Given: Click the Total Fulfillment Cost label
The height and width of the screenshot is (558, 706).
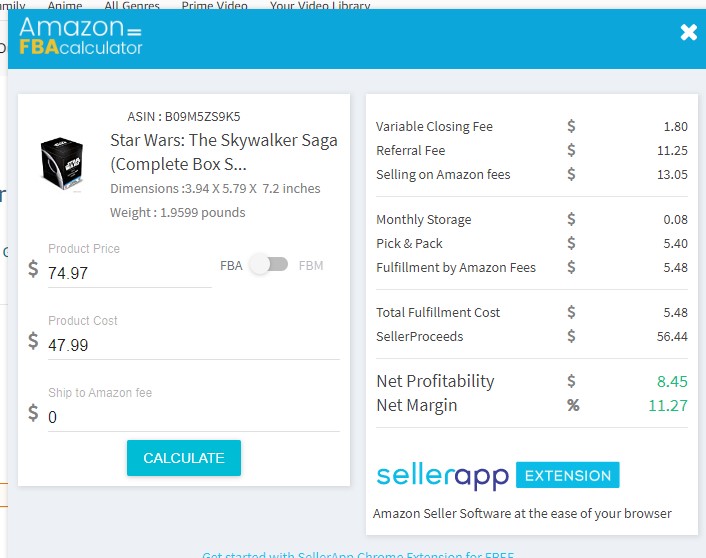Looking at the screenshot, I should (x=438, y=313).
